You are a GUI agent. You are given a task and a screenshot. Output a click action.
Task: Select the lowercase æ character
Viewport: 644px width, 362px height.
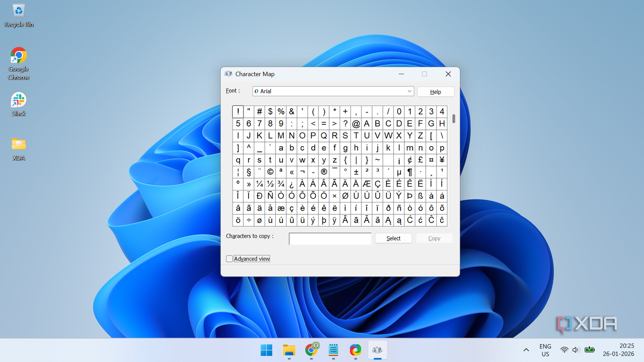281,208
